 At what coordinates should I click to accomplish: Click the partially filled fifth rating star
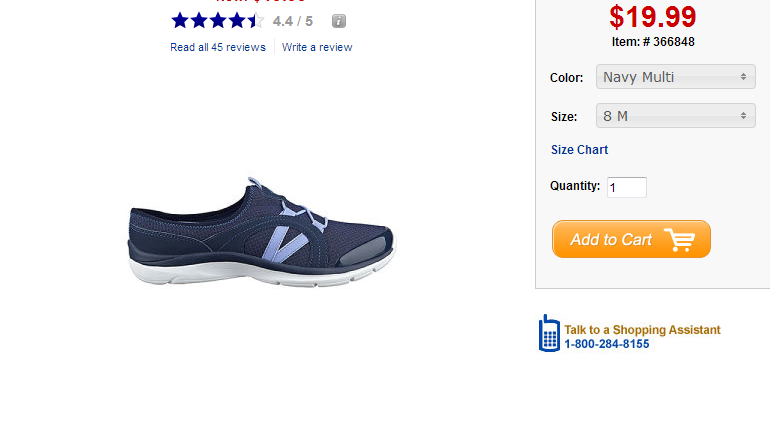coord(256,20)
